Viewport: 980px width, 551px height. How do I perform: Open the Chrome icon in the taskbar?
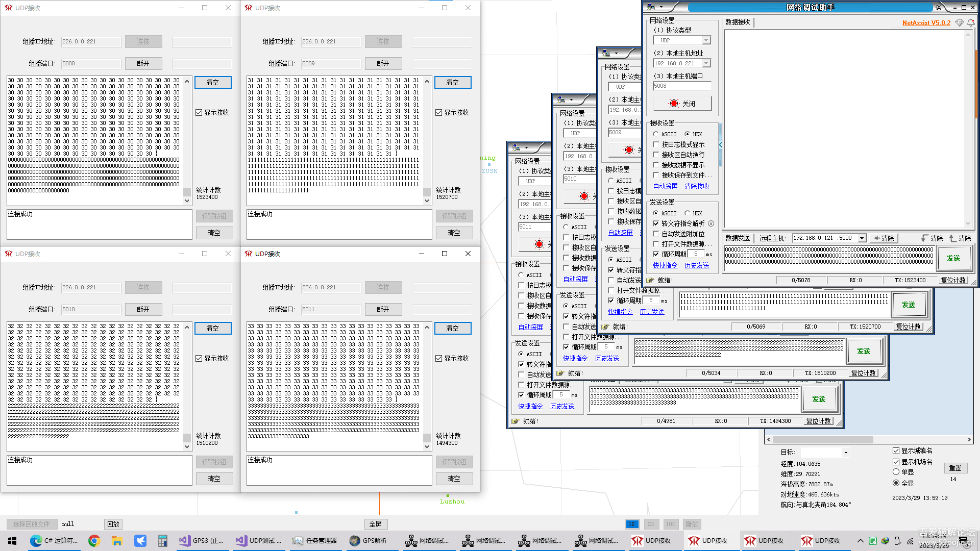94,541
